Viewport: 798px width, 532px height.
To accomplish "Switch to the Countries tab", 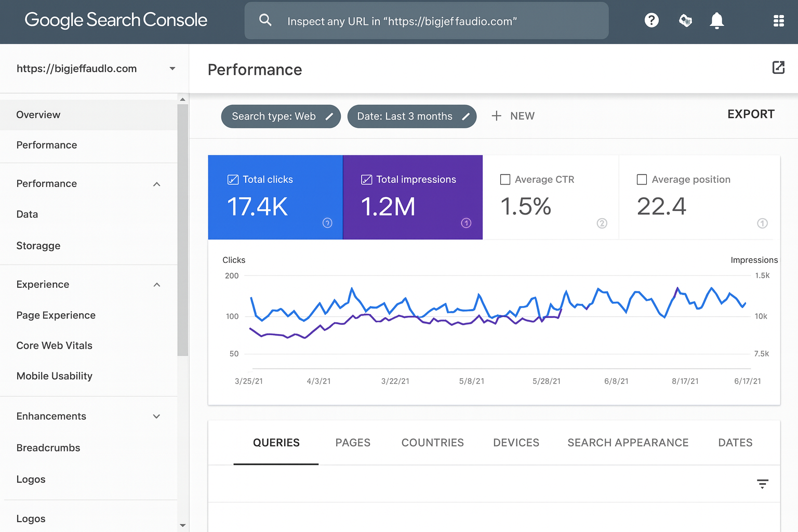I will 432,443.
